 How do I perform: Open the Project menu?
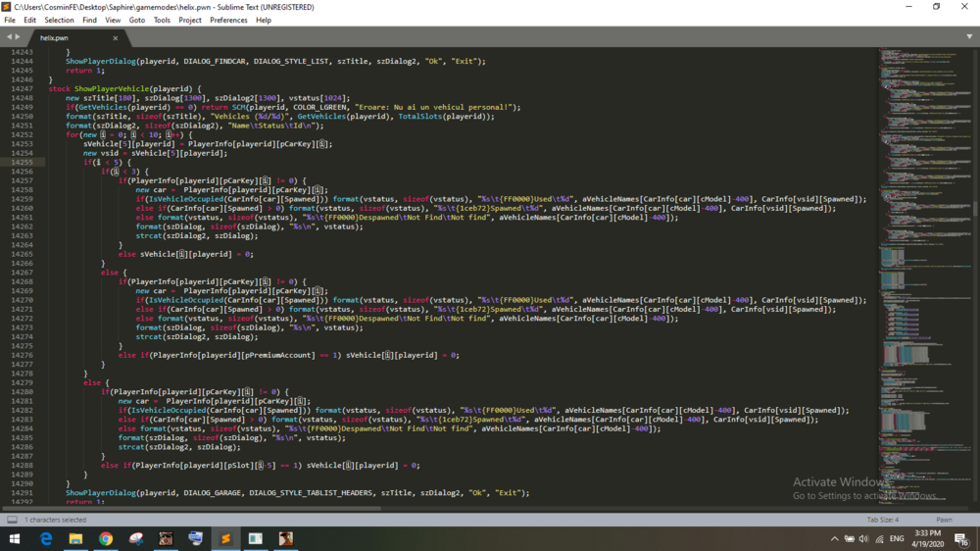[x=190, y=20]
